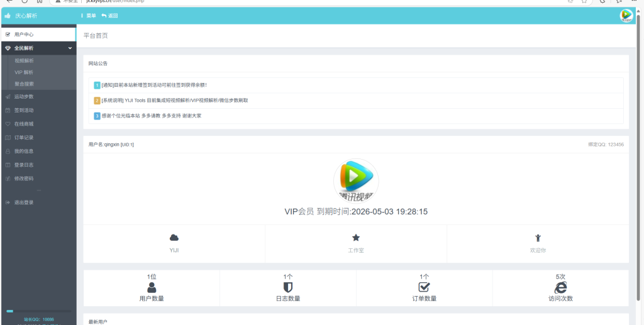Open the 聚合搜索 submenu item
The image size is (644, 325).
[x=25, y=84]
